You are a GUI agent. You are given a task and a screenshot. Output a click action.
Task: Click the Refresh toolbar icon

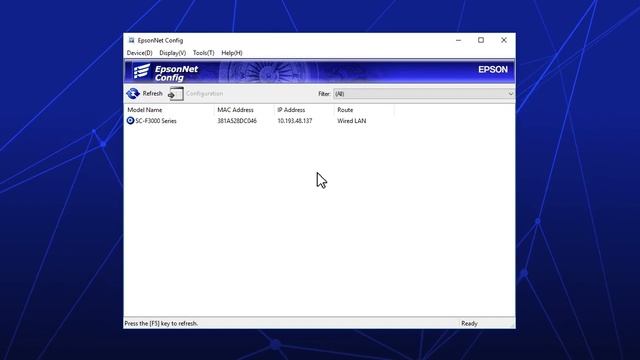pyautogui.click(x=133, y=93)
